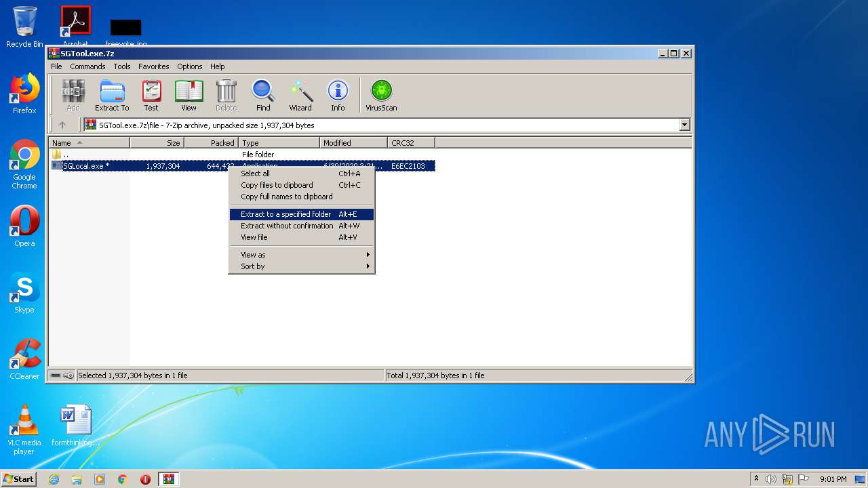
Task: Click the disk icon in status bar
Action: point(56,375)
